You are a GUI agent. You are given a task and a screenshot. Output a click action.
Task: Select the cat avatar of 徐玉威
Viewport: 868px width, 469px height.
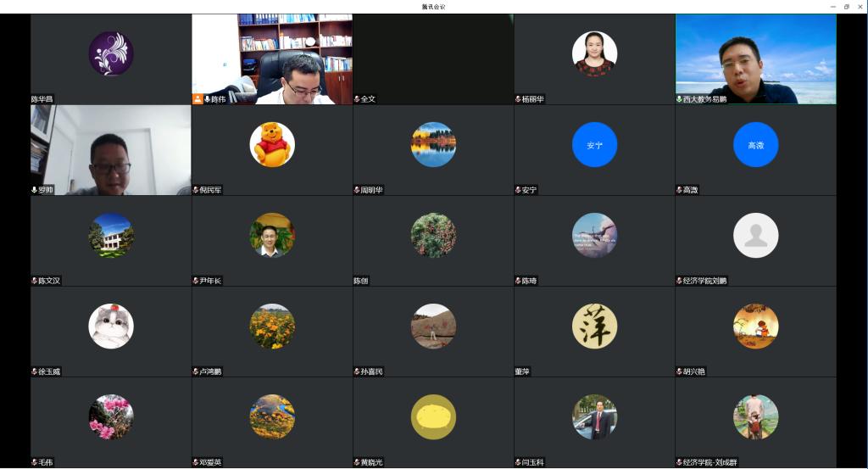111,327
